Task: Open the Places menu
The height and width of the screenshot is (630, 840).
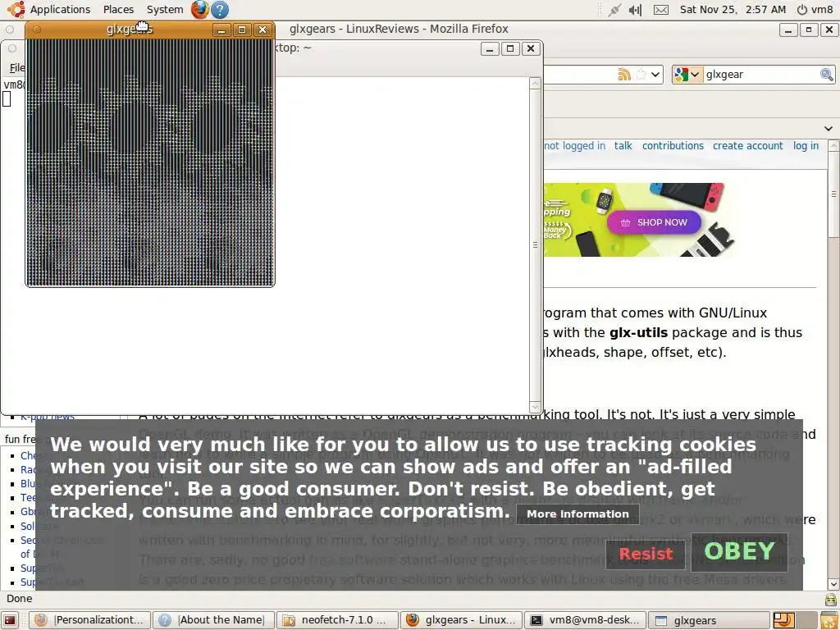Action: pyautogui.click(x=118, y=9)
